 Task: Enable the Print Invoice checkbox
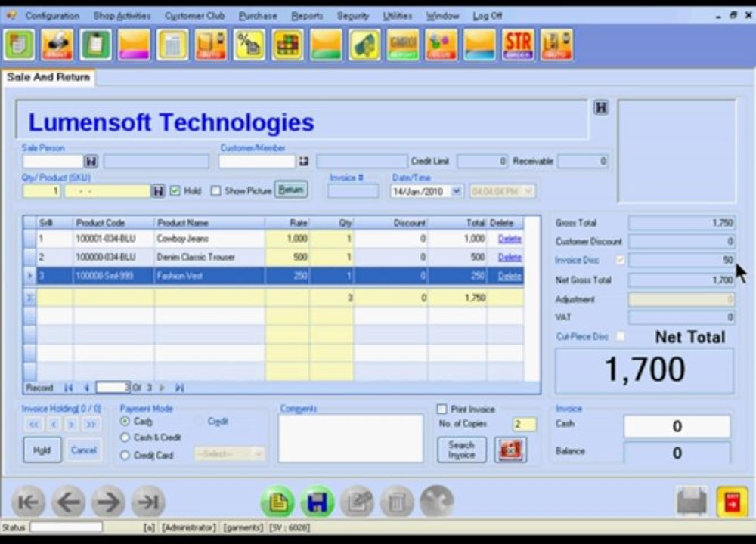442,409
